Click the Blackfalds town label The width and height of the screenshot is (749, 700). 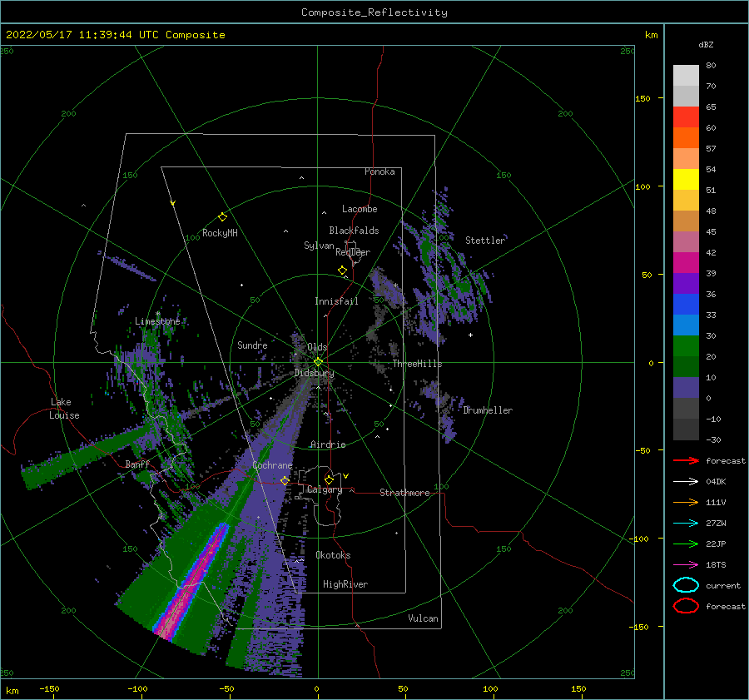[354, 231]
